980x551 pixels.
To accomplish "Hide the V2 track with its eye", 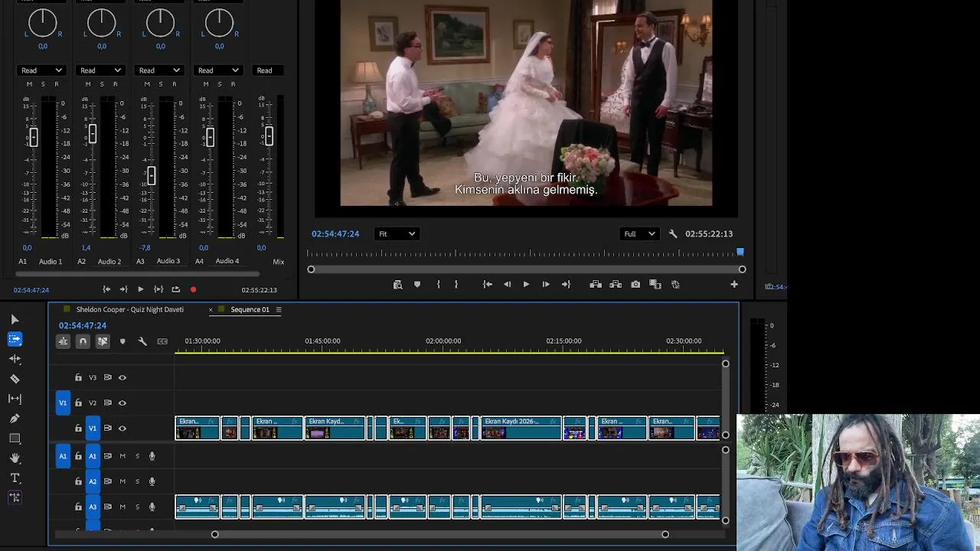I will click(x=122, y=403).
